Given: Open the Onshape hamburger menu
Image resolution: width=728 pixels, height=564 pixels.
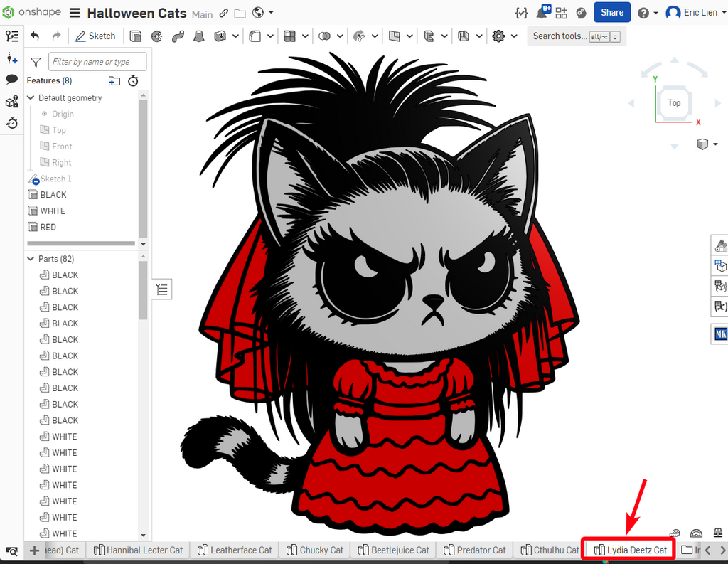Looking at the screenshot, I should point(74,13).
